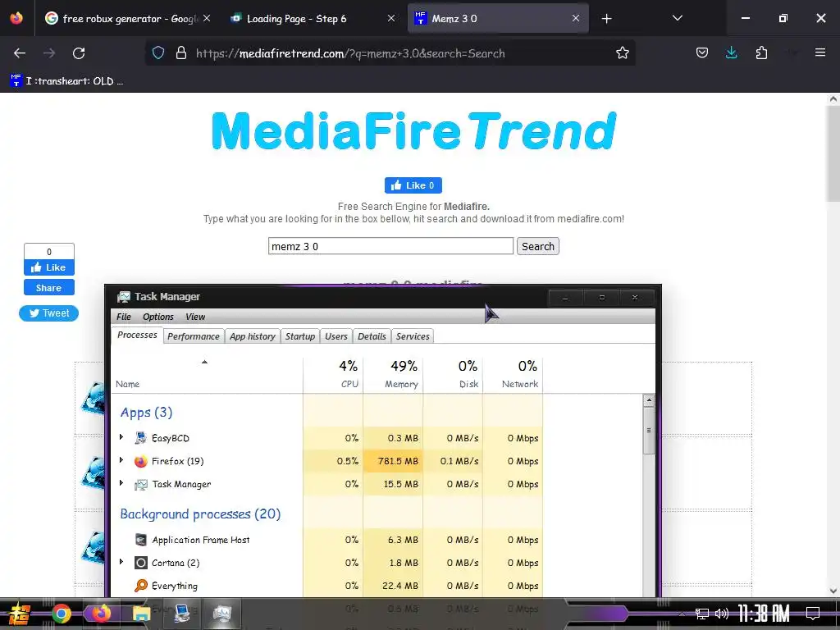Switch to the App history tab
The height and width of the screenshot is (630, 840).
tap(253, 336)
